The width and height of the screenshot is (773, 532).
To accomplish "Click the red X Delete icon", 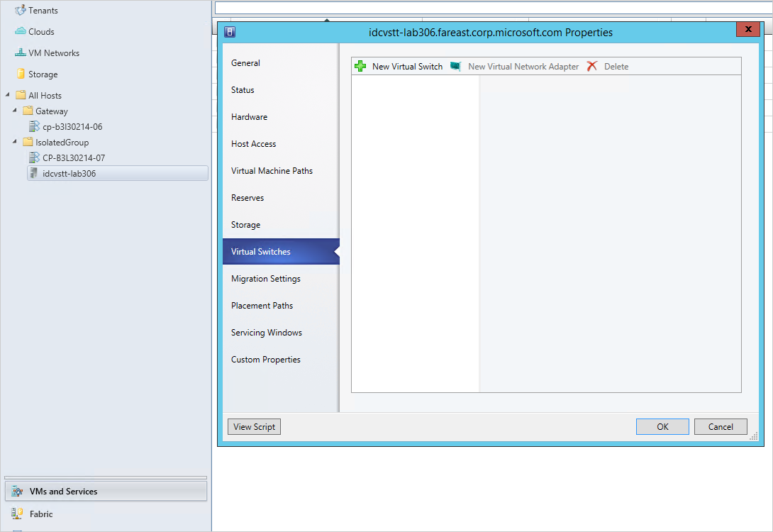I will 592,66.
